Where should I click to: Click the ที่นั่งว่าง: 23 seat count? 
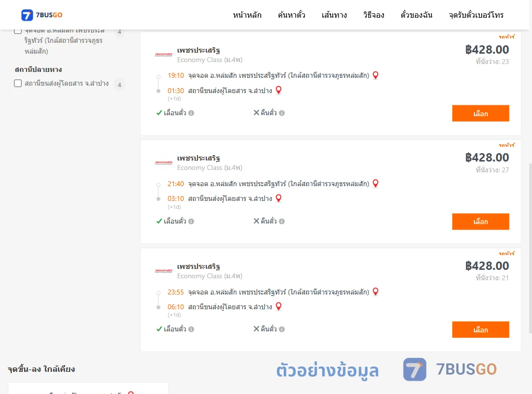click(x=492, y=62)
